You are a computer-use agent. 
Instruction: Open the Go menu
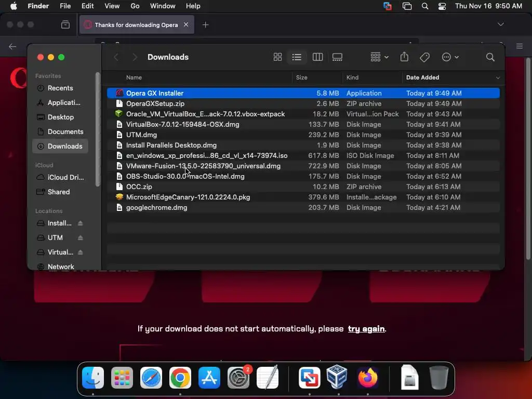[x=135, y=6]
